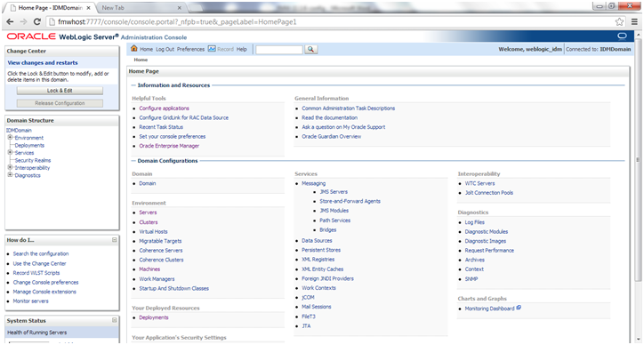Select the Home Page - IDMDomain tab

[50, 8]
